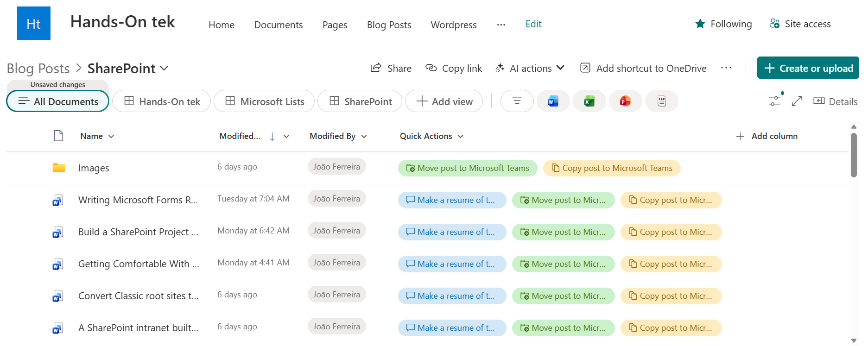Image resolution: width=868 pixels, height=346 pixels.
Task: Click the Ht site logo tile
Action: pyautogui.click(x=34, y=23)
